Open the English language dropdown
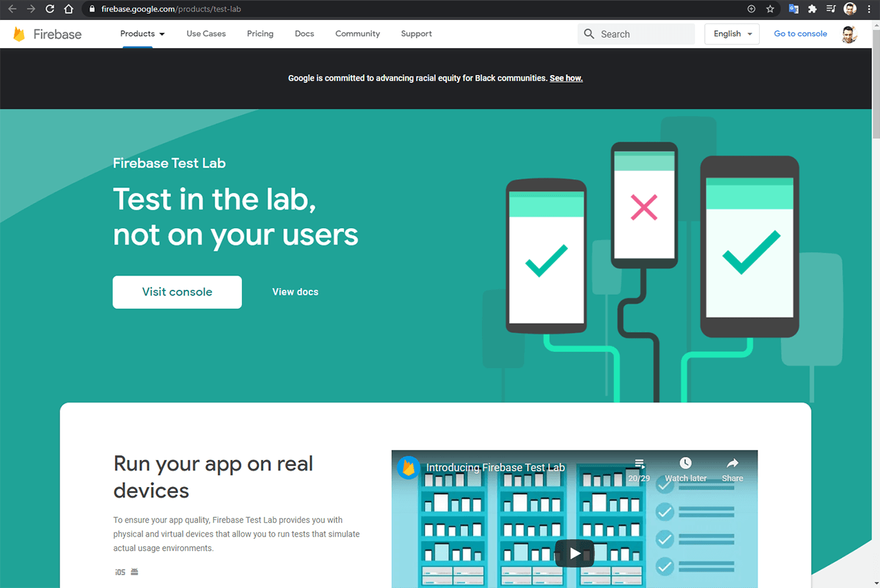Image resolution: width=880 pixels, height=588 pixels. coord(732,34)
